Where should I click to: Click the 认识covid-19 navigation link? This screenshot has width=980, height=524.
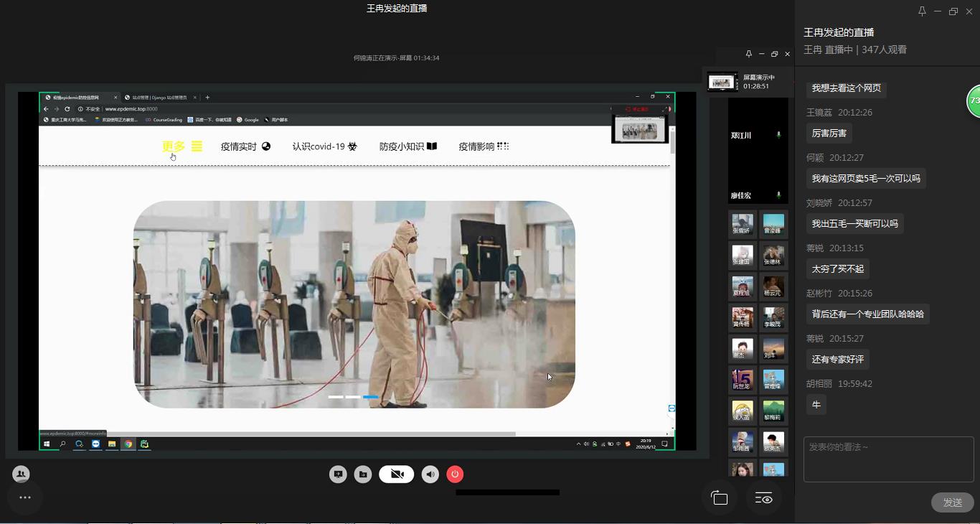point(324,146)
